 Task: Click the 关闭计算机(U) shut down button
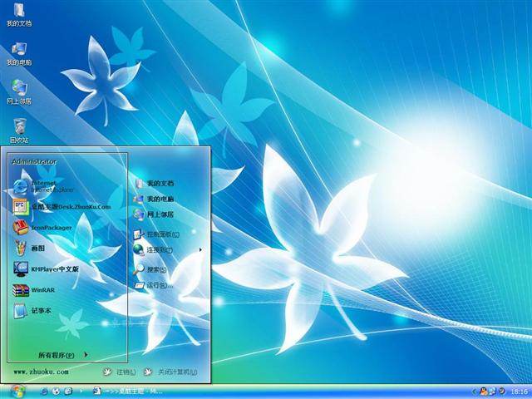pos(170,372)
